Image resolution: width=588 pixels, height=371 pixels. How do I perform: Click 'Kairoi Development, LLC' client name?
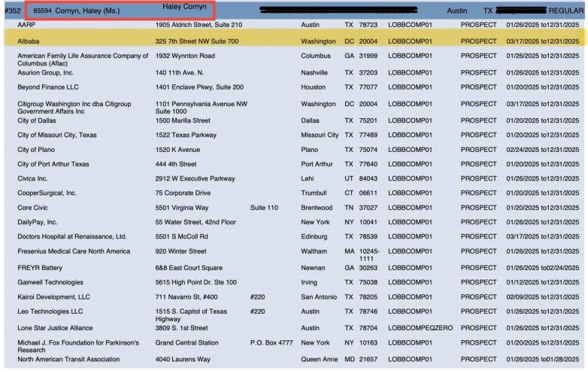[x=53, y=297]
